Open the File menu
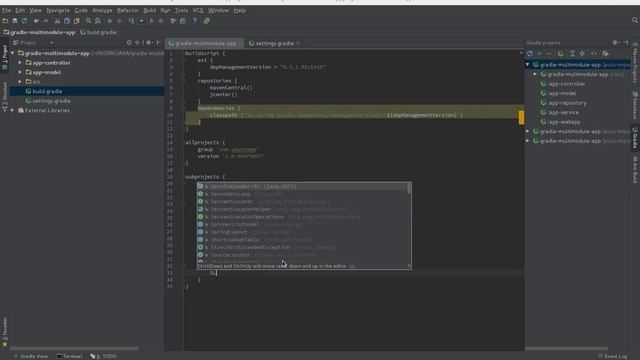Viewport: 640px width, 360px height. [6, 10]
